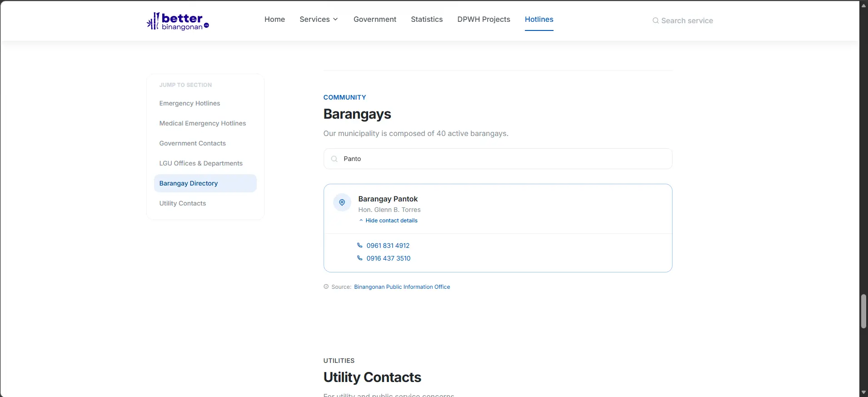
Task: Click phone icon beside 0916 437 3510
Action: pyautogui.click(x=360, y=258)
